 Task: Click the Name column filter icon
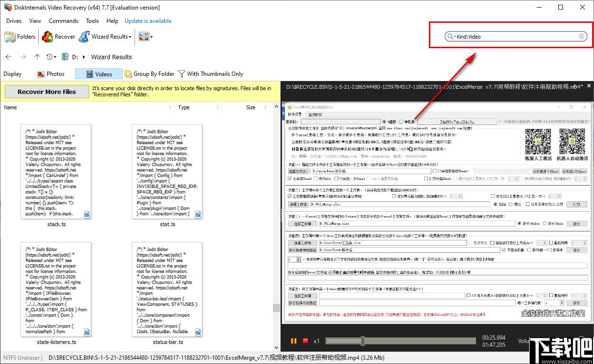pos(170,108)
